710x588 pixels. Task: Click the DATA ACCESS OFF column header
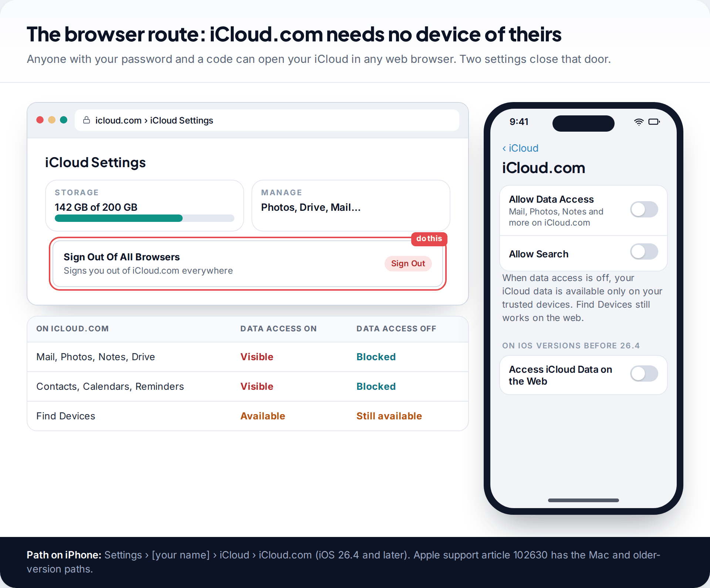[396, 329]
